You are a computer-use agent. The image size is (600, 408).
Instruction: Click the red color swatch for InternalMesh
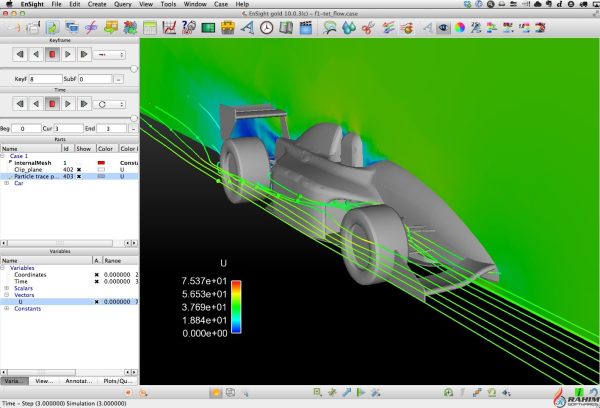102,162
